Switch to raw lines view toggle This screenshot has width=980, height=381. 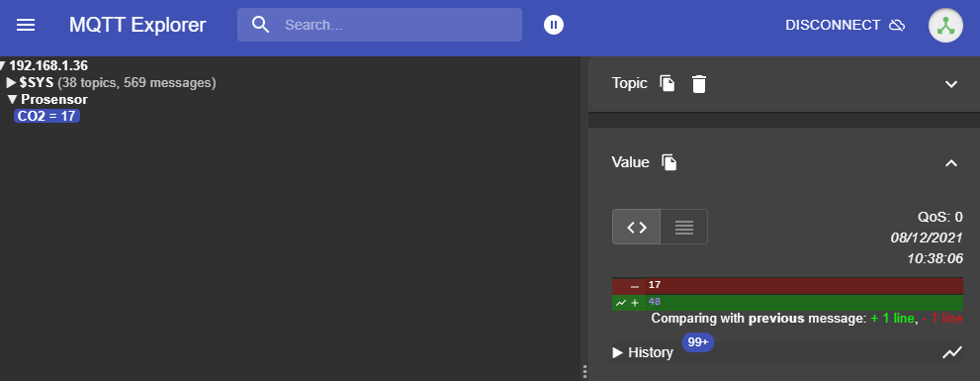click(683, 227)
